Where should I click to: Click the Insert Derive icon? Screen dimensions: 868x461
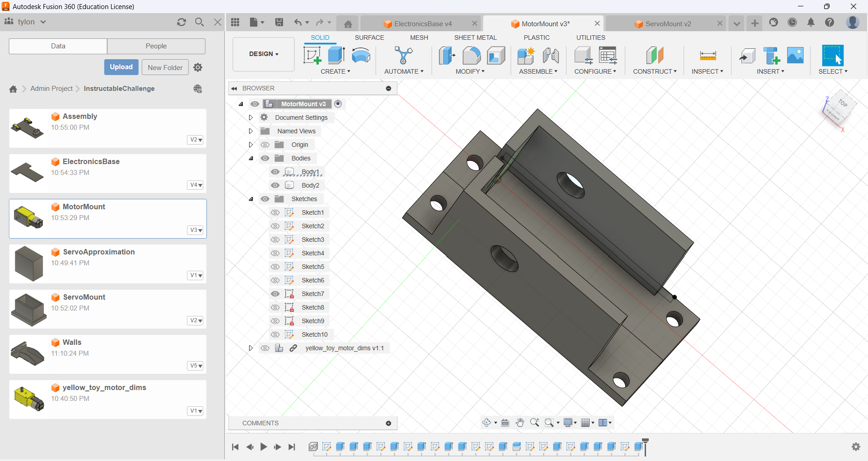[x=747, y=56]
